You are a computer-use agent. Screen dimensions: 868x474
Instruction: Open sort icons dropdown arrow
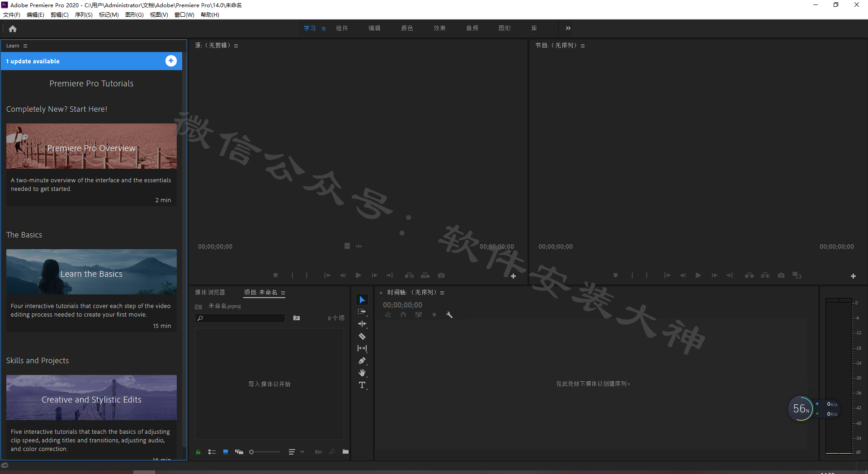(x=302, y=452)
